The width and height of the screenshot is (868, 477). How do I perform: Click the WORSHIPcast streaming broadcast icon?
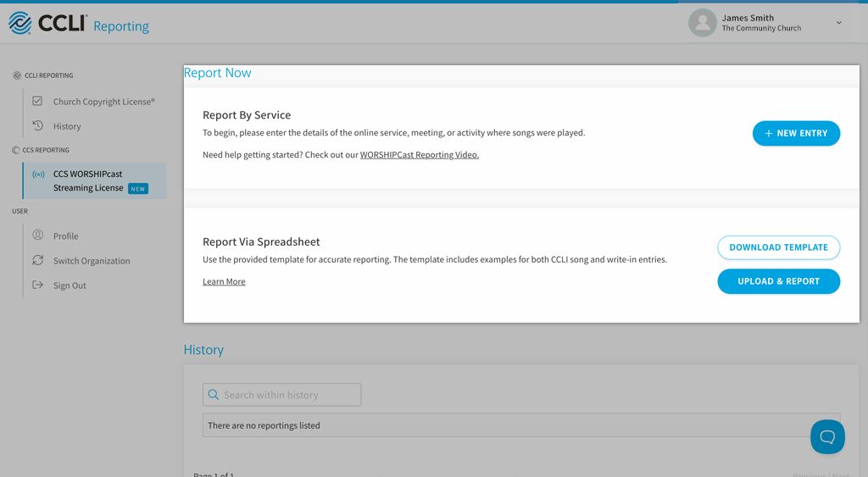38,175
